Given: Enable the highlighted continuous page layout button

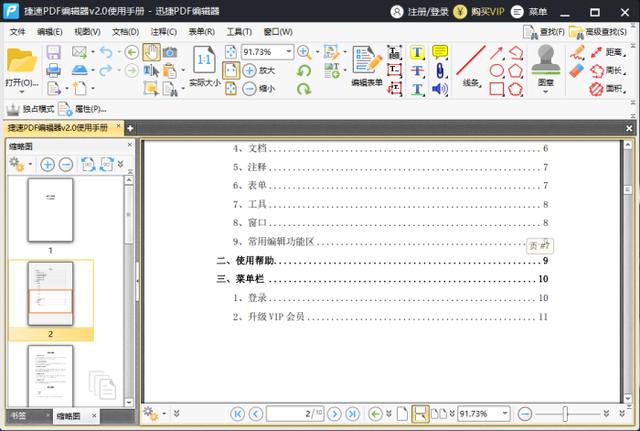Looking at the screenshot, I should pyautogui.click(x=420, y=413).
